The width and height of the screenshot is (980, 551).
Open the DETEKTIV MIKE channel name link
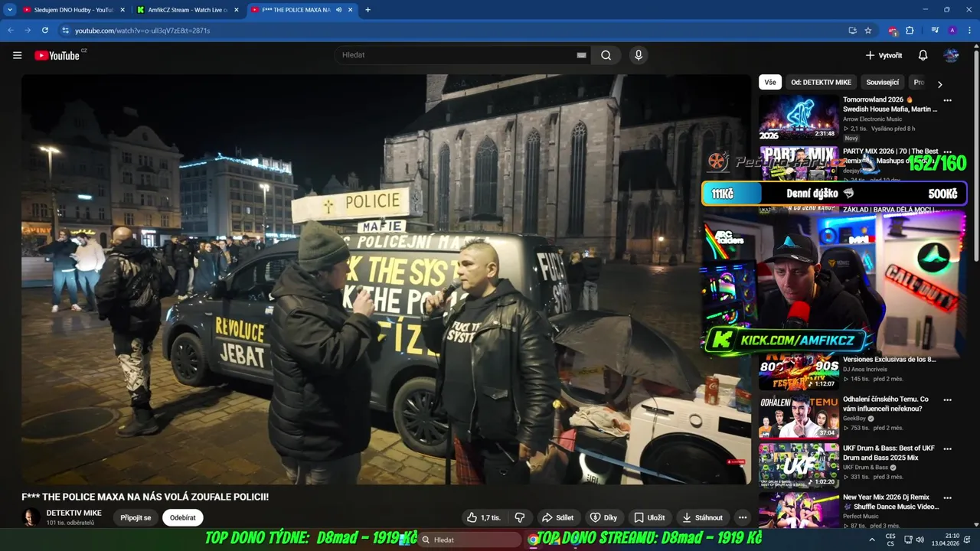click(73, 513)
